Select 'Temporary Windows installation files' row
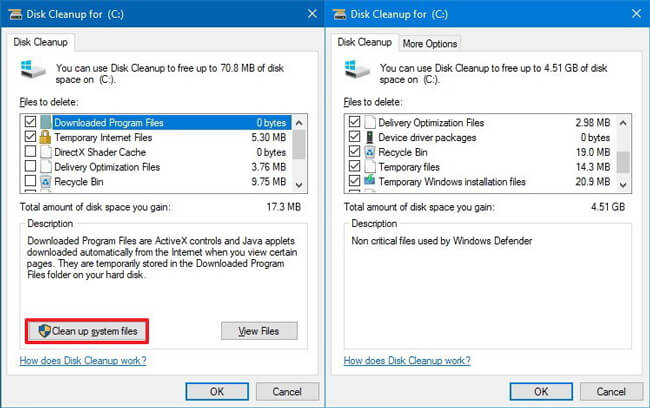Screen dimensions: 650x408 [x=481, y=182]
